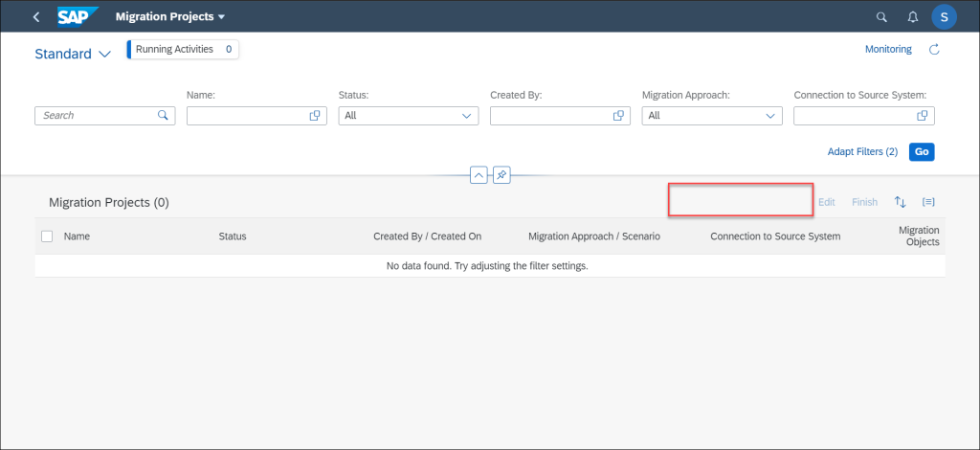Open the header search icon
980x450 pixels.
pyautogui.click(x=881, y=17)
